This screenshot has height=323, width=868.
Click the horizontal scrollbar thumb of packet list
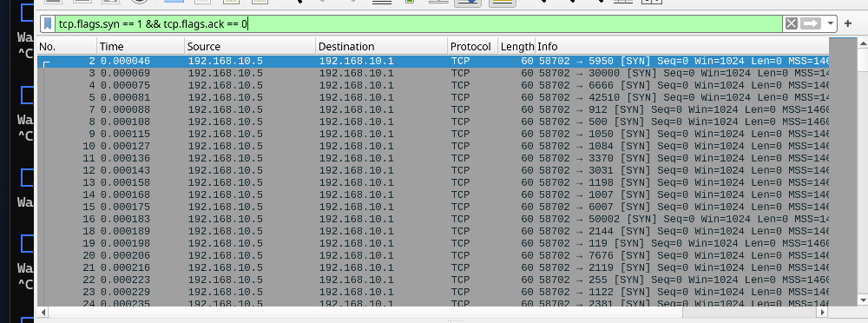point(365,313)
